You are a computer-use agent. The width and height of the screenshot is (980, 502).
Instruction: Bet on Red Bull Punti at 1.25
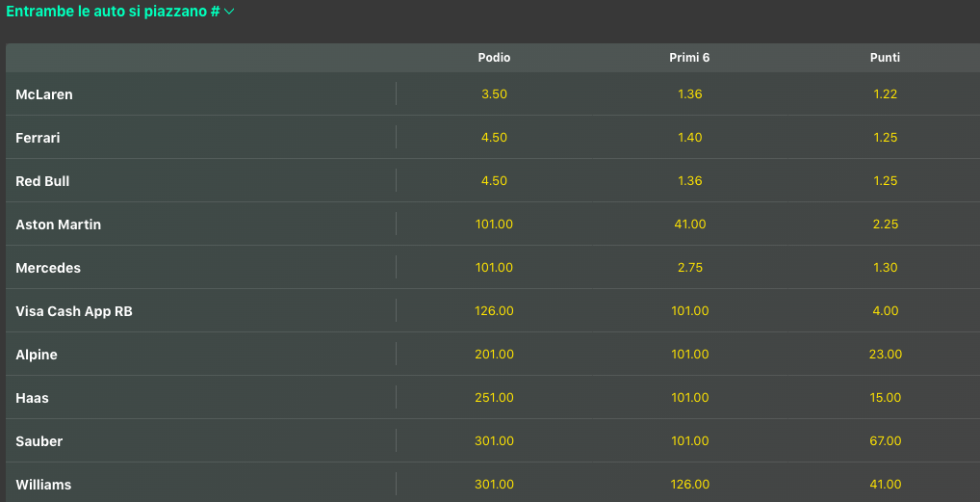point(885,181)
